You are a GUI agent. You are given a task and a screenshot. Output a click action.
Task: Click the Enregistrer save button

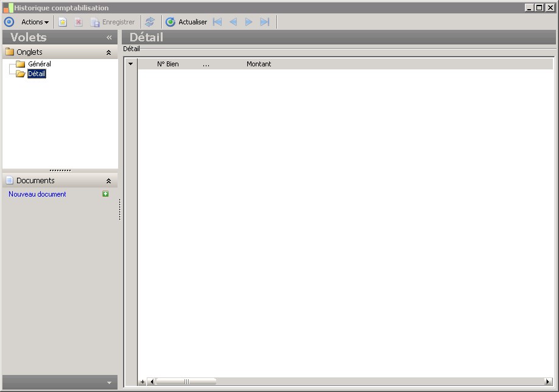(113, 22)
